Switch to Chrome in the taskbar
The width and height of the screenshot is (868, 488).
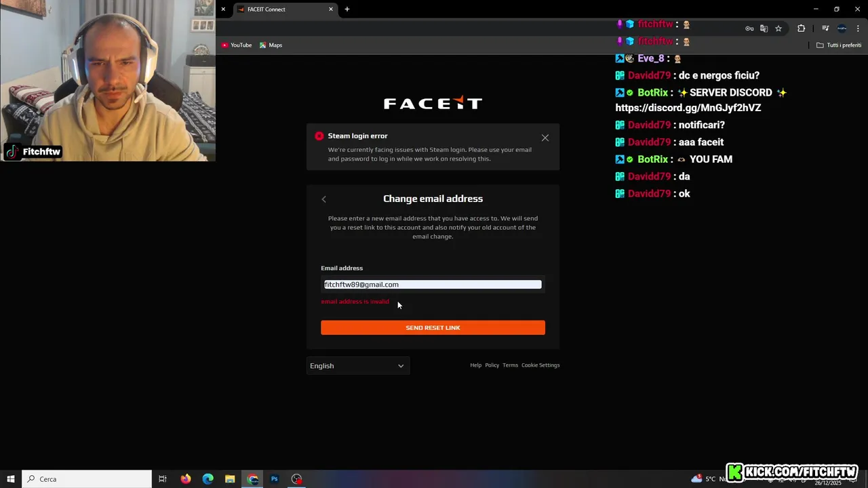253,479
